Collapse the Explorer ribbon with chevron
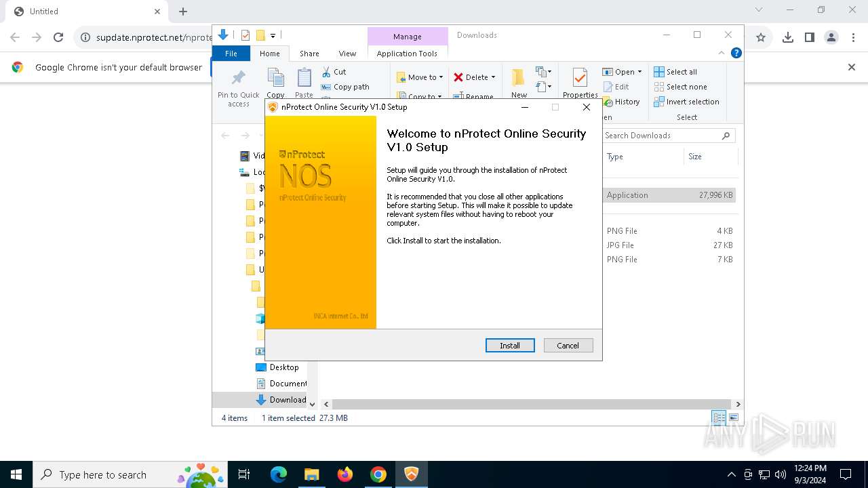This screenshot has width=868, height=488. pyautogui.click(x=722, y=53)
